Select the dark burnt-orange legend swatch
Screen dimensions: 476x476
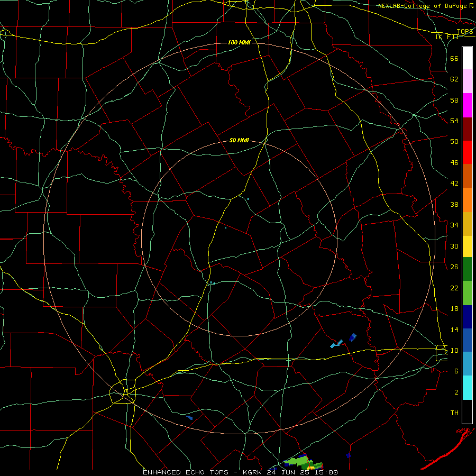pyautogui.click(x=467, y=176)
